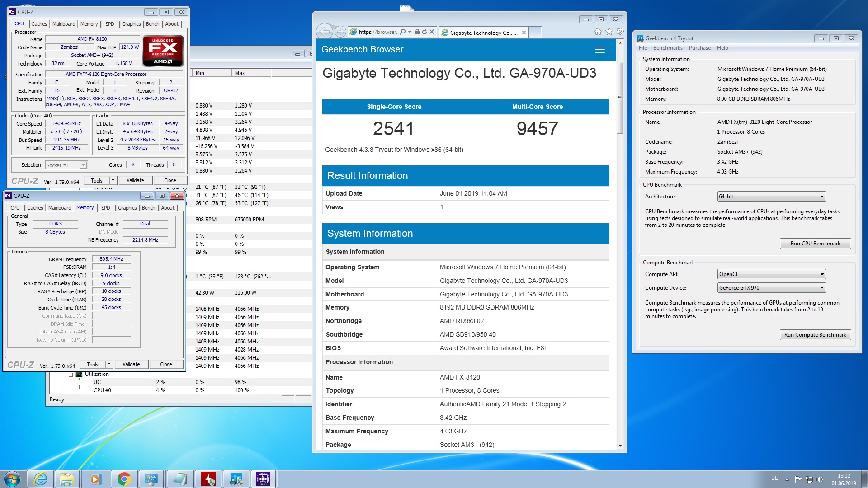Launch Google Chrome from the taskbar

click(123, 479)
